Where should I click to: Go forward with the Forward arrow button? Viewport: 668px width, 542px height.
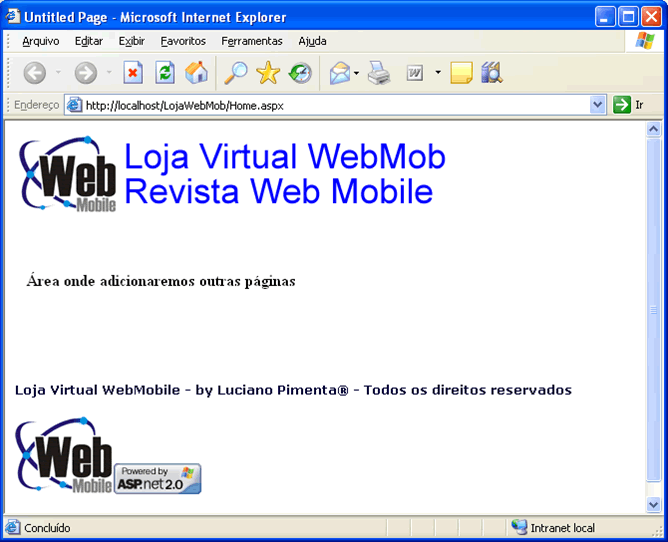[86, 73]
